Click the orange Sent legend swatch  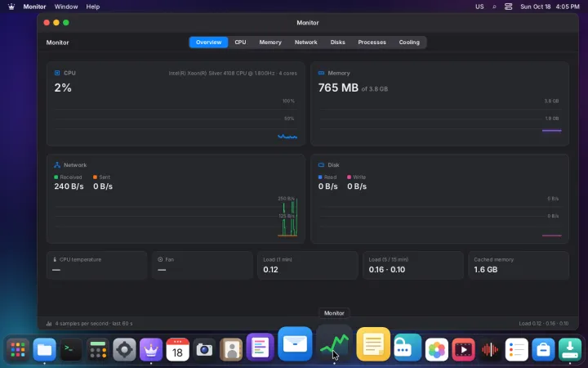pos(95,177)
